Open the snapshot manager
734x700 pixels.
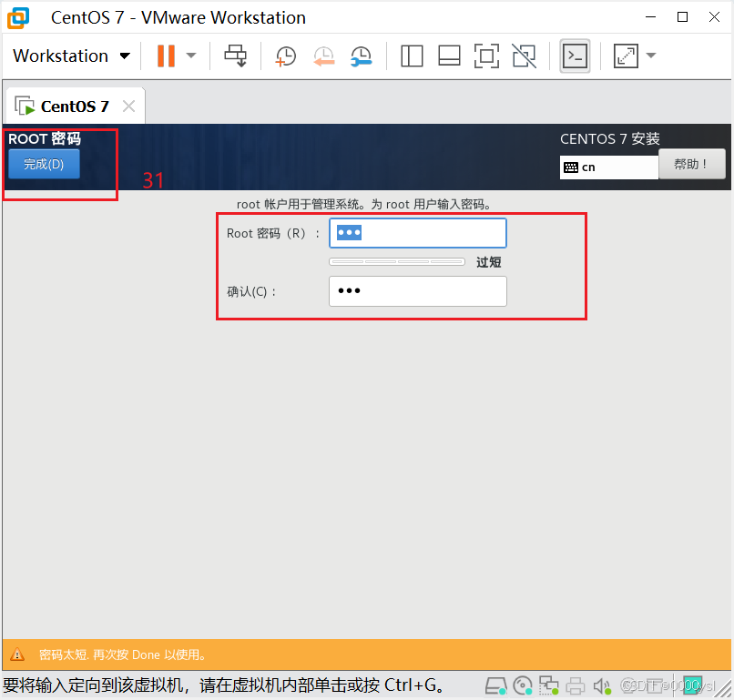(x=361, y=56)
